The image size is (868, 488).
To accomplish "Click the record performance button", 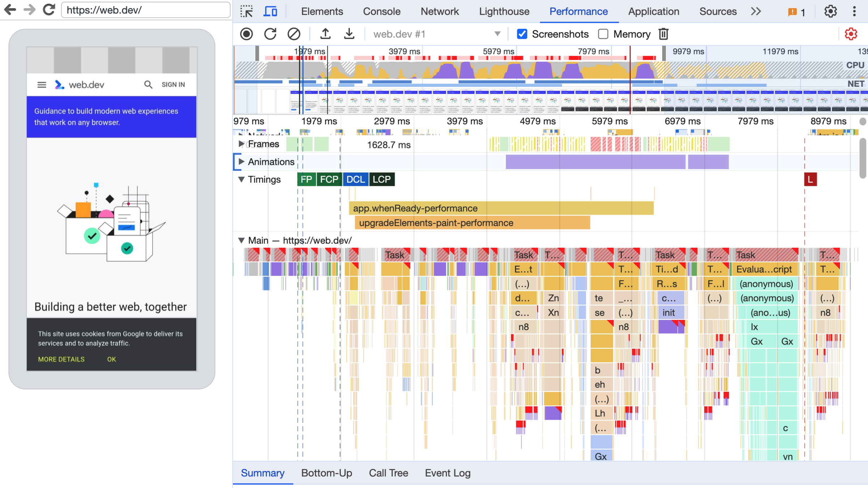I will tap(247, 34).
